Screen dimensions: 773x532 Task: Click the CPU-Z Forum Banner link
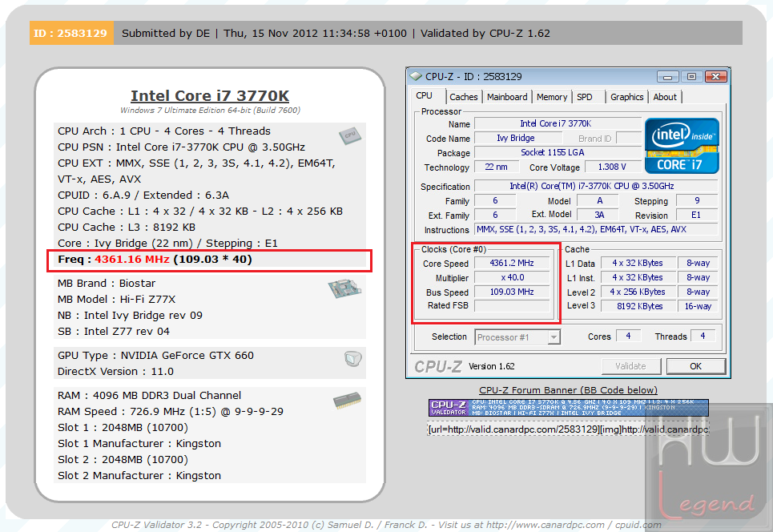[568, 390]
